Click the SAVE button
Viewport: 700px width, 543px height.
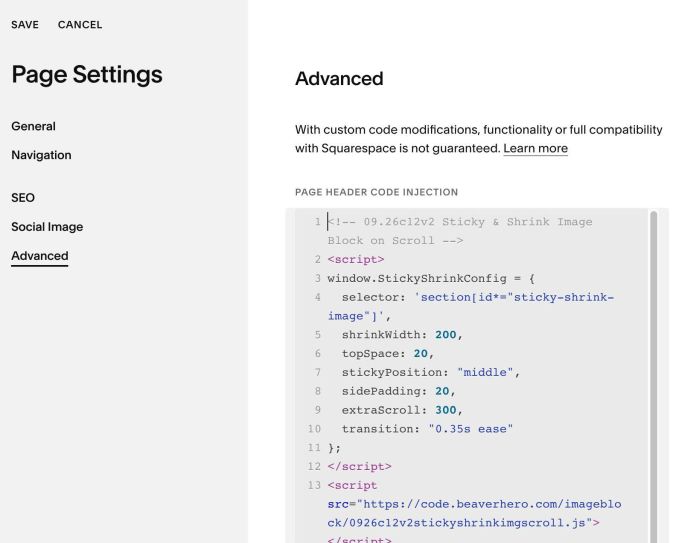click(25, 25)
